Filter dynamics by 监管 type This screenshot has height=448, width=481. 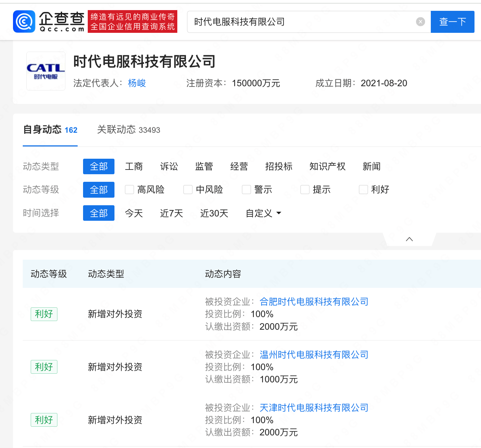pos(204,167)
